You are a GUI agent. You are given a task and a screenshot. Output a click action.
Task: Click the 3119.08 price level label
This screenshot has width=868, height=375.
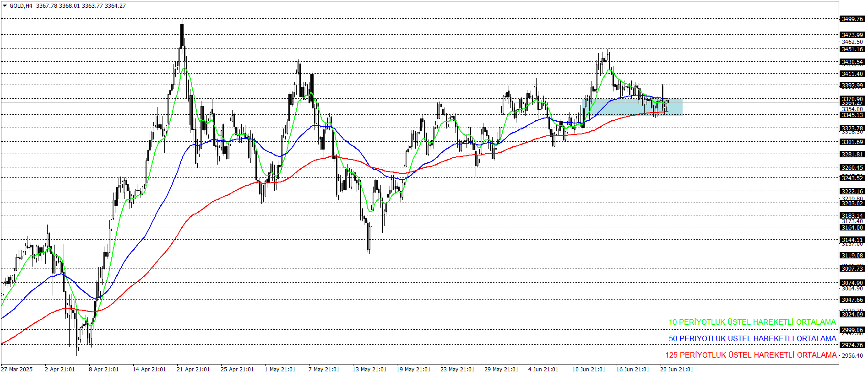(852, 255)
